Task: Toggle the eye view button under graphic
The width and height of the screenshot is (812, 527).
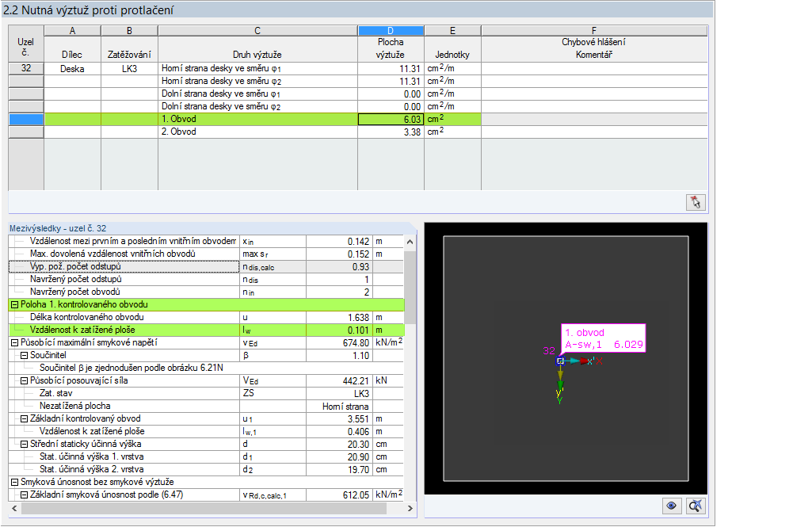Action: coord(672,506)
